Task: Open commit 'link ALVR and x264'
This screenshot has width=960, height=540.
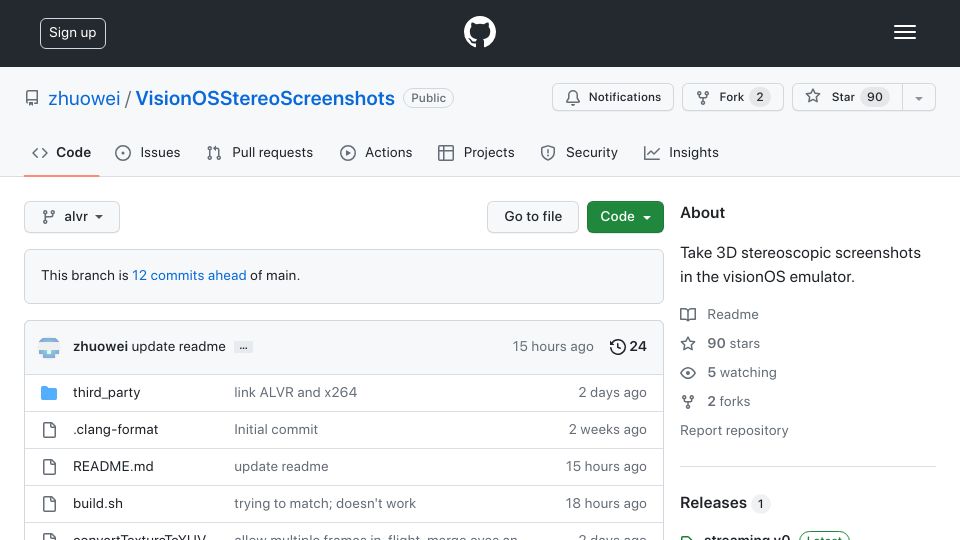Action: (x=296, y=392)
